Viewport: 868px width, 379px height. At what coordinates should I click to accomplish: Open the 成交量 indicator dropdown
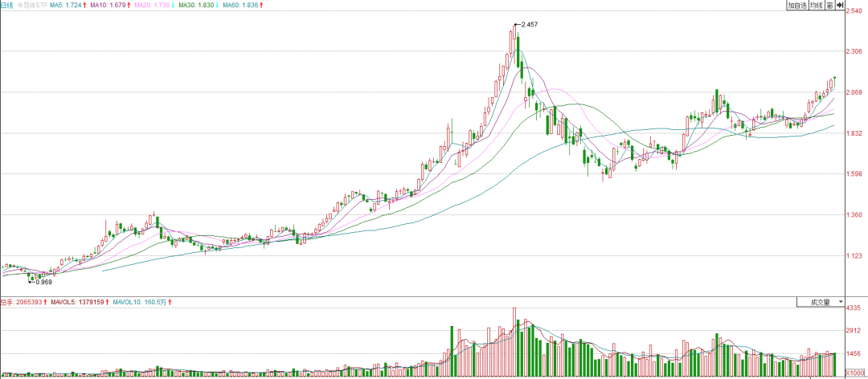coord(821,302)
